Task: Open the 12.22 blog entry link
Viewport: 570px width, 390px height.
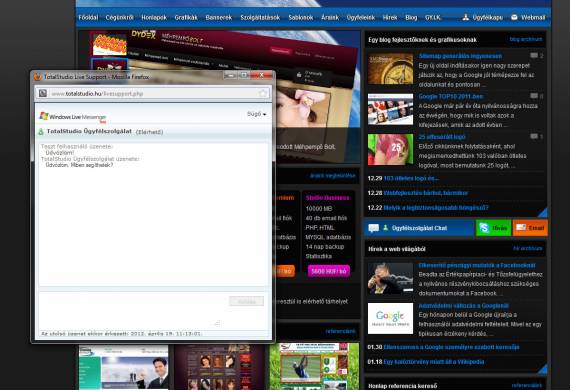Action: [436, 208]
